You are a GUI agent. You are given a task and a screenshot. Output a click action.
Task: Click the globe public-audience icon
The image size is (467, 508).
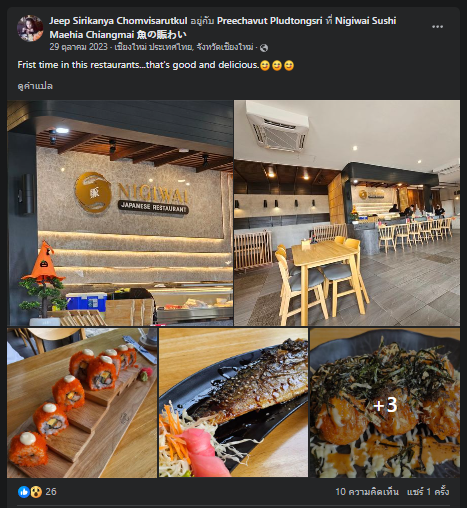click(x=264, y=48)
